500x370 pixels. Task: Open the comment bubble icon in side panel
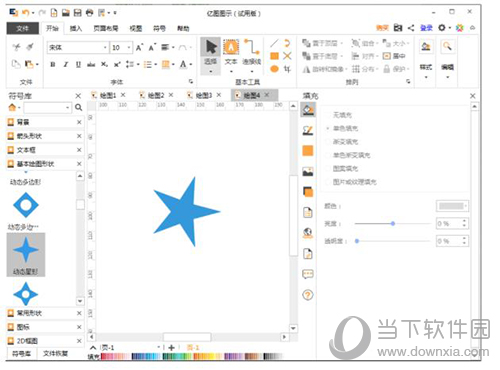click(308, 274)
